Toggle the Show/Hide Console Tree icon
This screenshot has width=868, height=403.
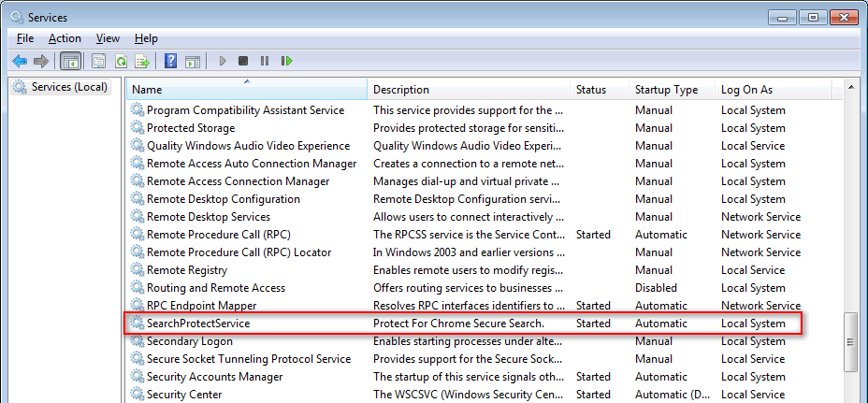point(71,61)
